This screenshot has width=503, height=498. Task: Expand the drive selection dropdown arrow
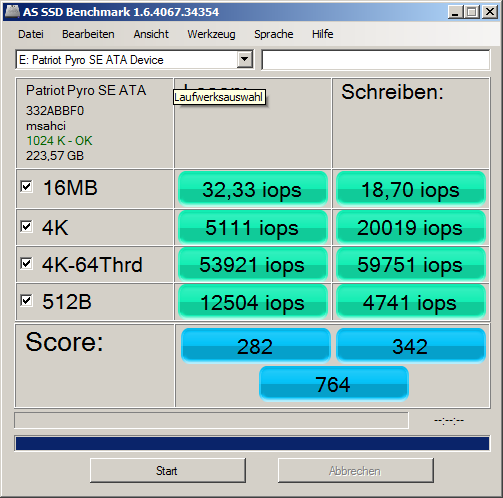[x=245, y=60]
